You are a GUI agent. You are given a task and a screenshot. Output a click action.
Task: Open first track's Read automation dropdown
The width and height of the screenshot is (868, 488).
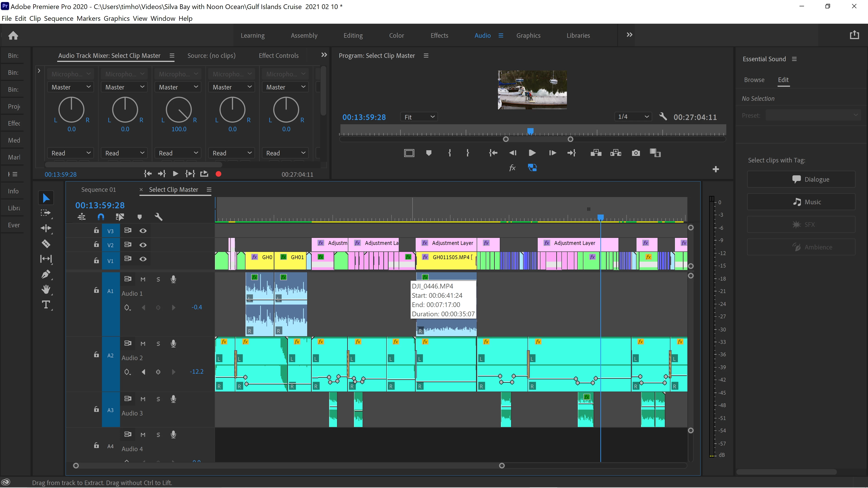pos(71,153)
